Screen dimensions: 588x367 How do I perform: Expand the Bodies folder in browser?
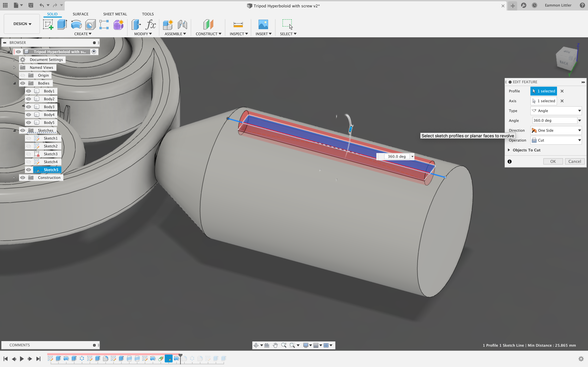[x=14, y=83]
